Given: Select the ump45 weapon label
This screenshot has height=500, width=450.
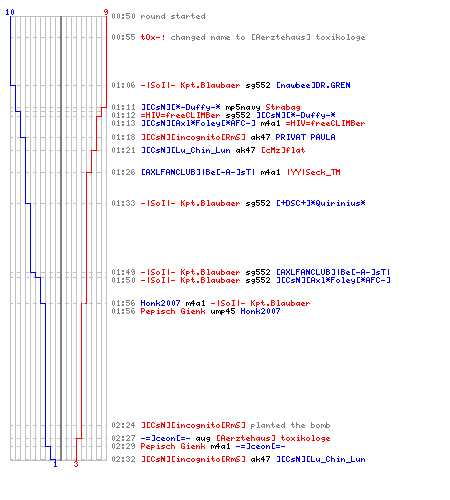Looking at the screenshot, I should point(223,311).
